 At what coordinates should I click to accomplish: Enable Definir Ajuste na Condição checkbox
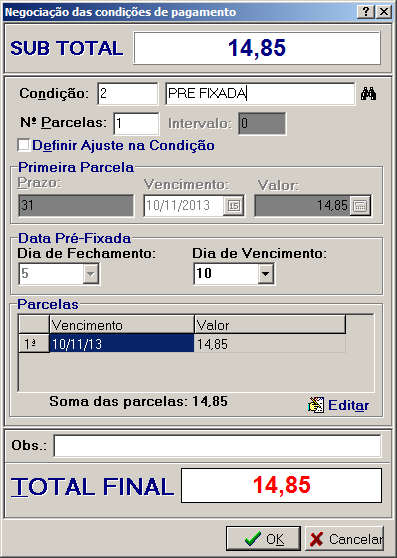click(23, 145)
